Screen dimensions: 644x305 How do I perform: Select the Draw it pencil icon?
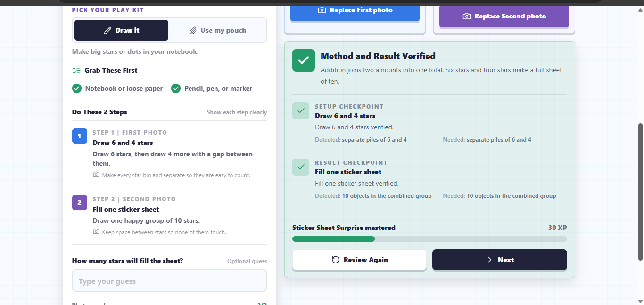(107, 30)
